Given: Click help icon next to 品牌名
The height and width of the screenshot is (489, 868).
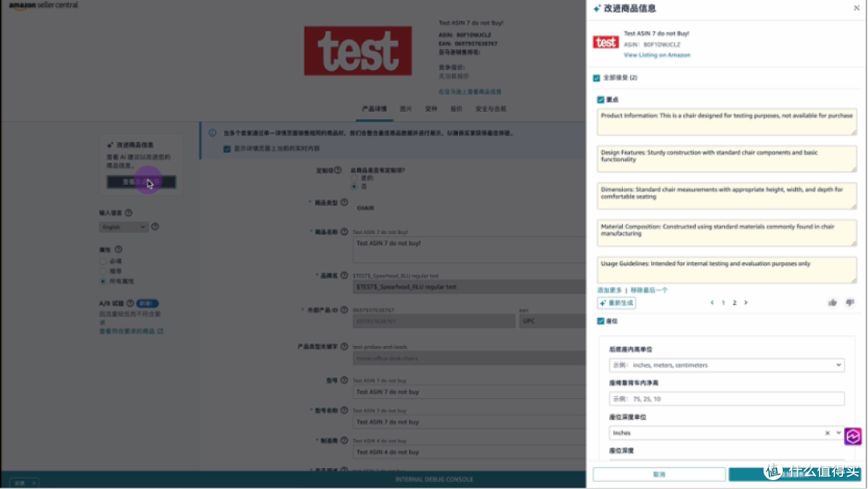Looking at the screenshot, I should coord(344,275).
